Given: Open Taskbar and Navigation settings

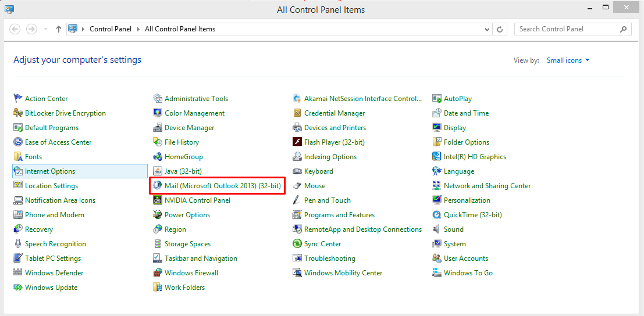Looking at the screenshot, I should pyautogui.click(x=201, y=258).
